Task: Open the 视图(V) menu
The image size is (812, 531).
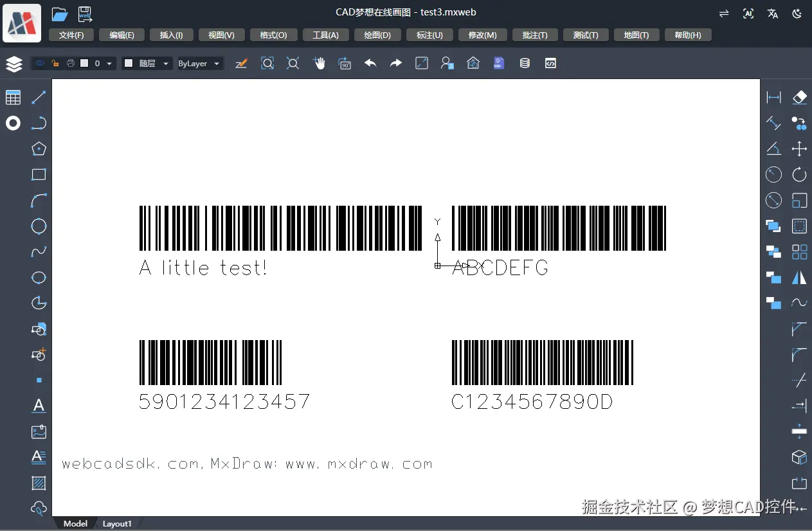Action: [221, 35]
